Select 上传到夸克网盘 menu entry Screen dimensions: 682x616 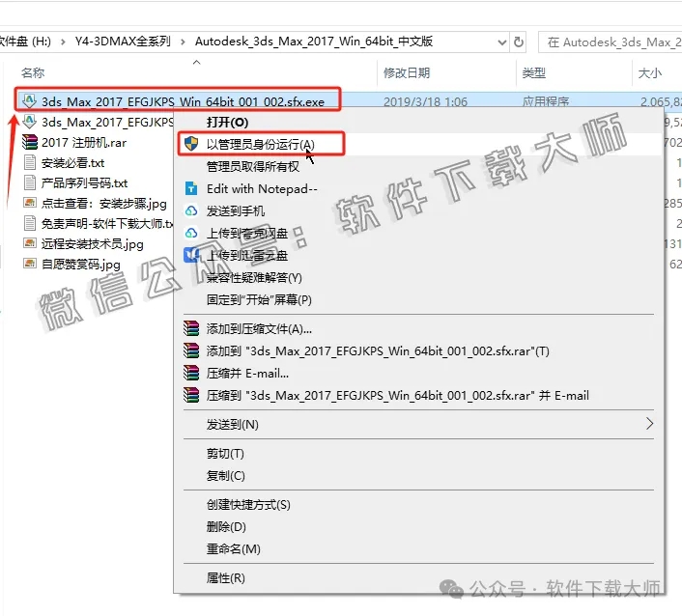pyautogui.click(x=247, y=234)
